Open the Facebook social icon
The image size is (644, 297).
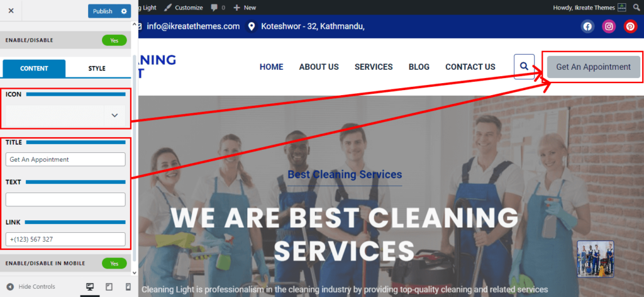pos(587,26)
